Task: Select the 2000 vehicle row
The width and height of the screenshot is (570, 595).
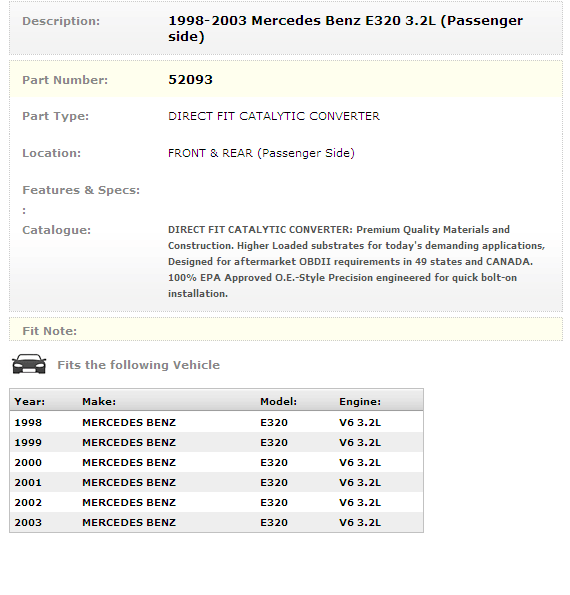Action: 216,462
